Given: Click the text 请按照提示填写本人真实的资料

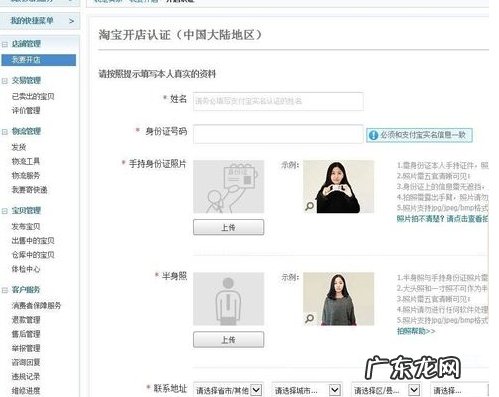Looking at the screenshot, I should pyautogui.click(x=157, y=74).
